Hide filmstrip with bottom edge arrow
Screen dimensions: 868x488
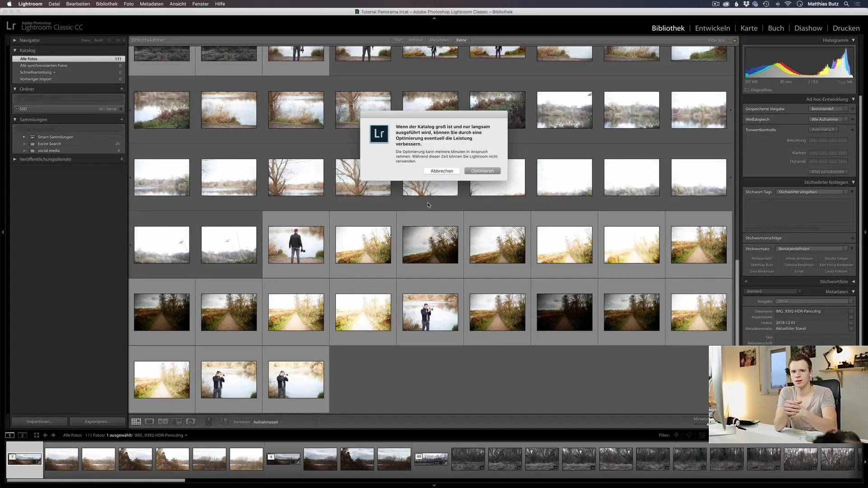click(434, 485)
